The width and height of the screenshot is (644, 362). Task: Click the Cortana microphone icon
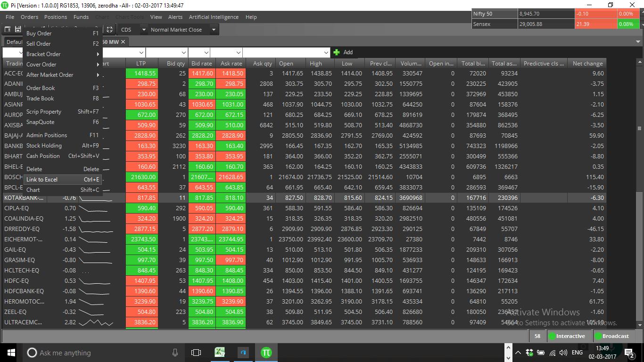(175, 353)
